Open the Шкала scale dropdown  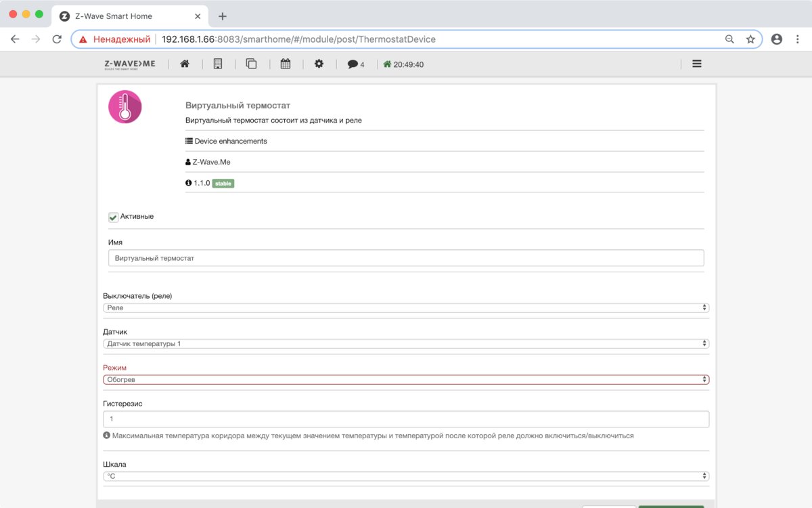[406, 476]
